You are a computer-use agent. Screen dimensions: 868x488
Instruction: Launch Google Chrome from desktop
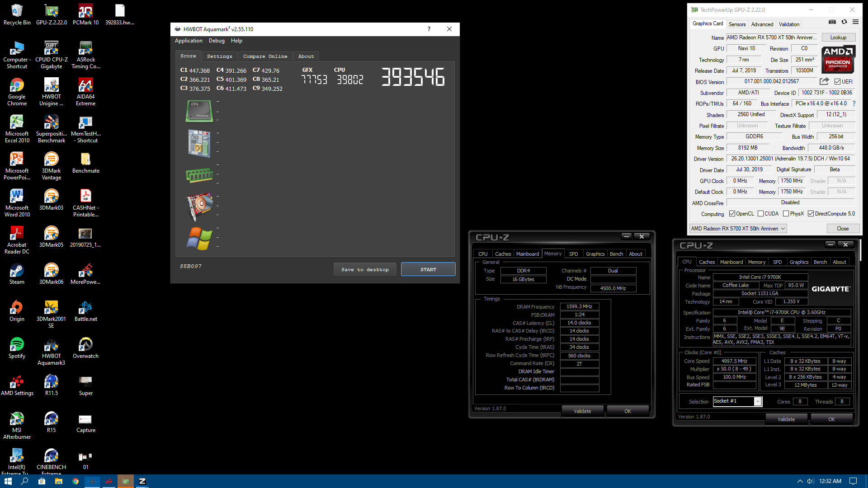pyautogui.click(x=17, y=92)
